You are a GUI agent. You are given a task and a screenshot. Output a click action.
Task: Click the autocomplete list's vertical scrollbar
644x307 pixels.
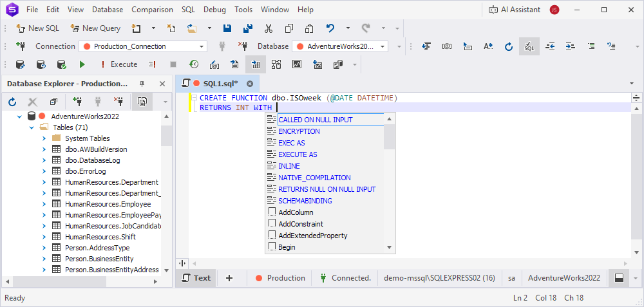(x=389, y=136)
